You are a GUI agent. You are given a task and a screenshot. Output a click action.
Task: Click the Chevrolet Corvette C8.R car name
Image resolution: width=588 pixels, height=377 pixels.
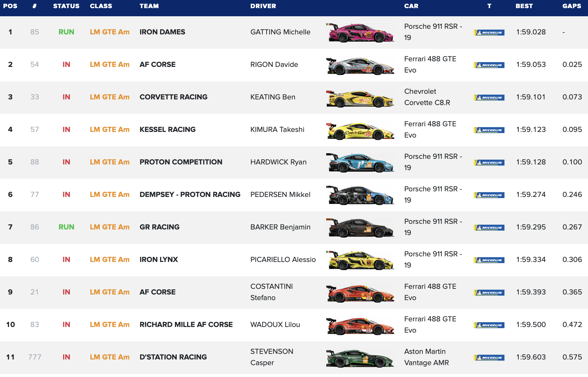427,97
